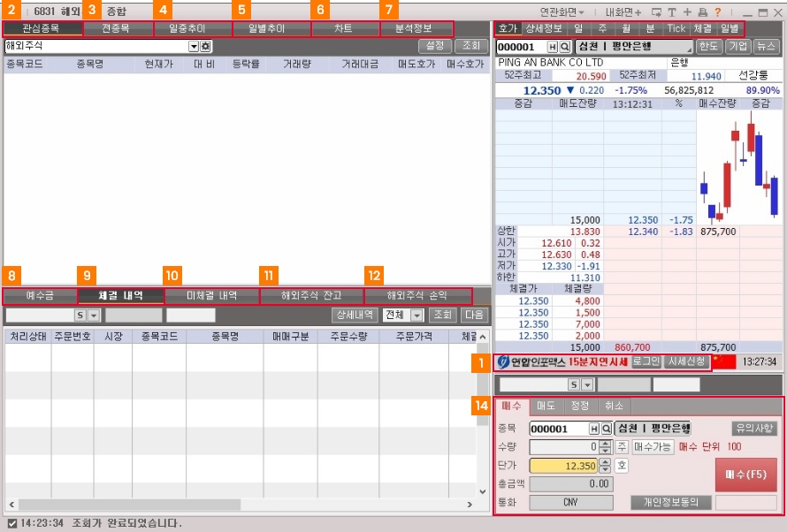Click the S button in order panel account field

pos(574,384)
